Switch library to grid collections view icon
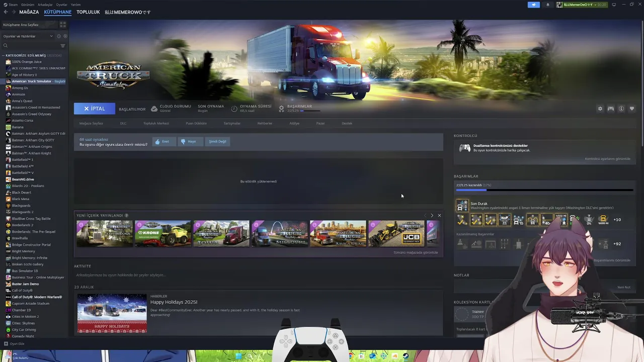Viewport: 644px width, 362px height. tap(63, 25)
